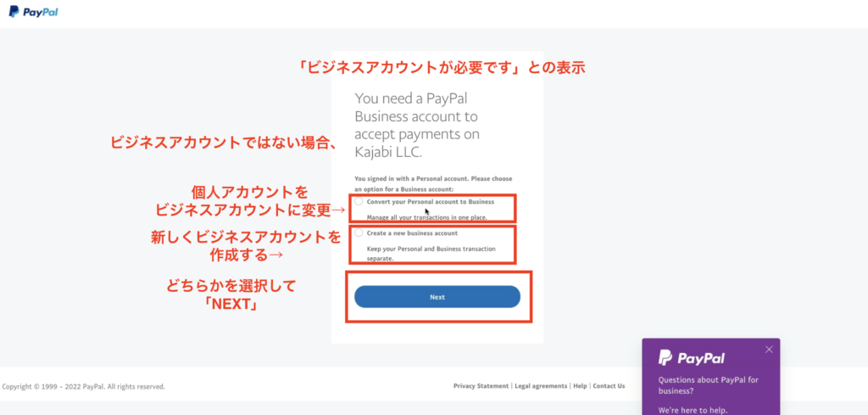Open the Legal agreements footer link
The width and height of the screenshot is (868, 415).
pos(541,386)
